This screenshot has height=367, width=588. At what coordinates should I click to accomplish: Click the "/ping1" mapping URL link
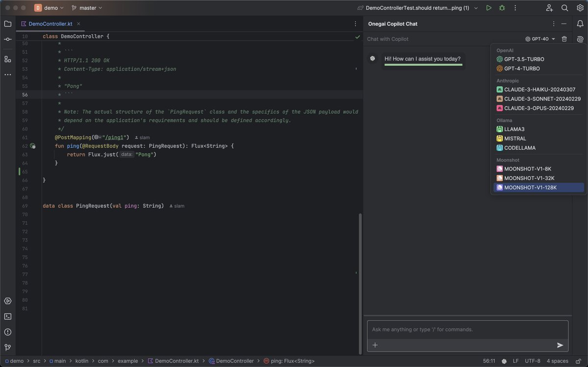[x=116, y=137]
